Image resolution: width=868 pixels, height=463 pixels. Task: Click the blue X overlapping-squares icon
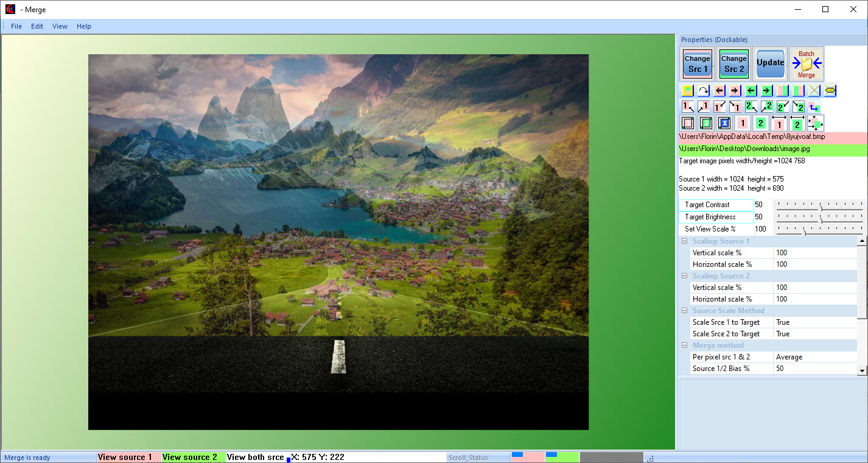[x=724, y=123]
